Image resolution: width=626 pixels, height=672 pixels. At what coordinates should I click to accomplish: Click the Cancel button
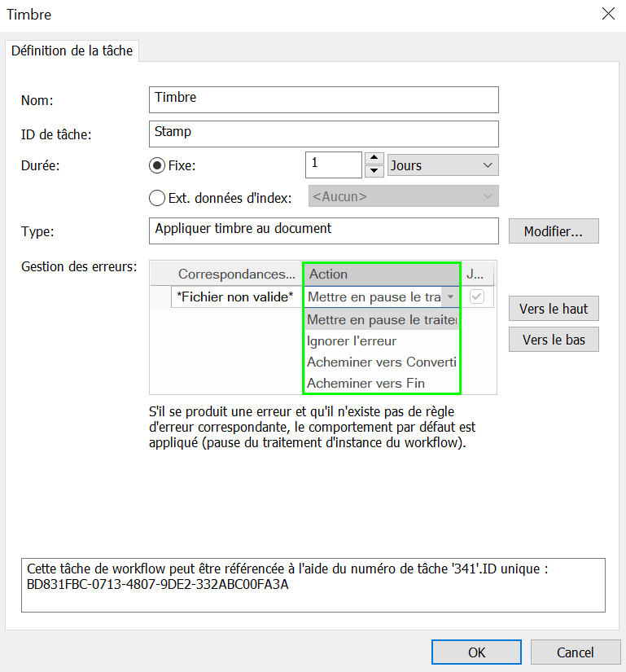575,652
